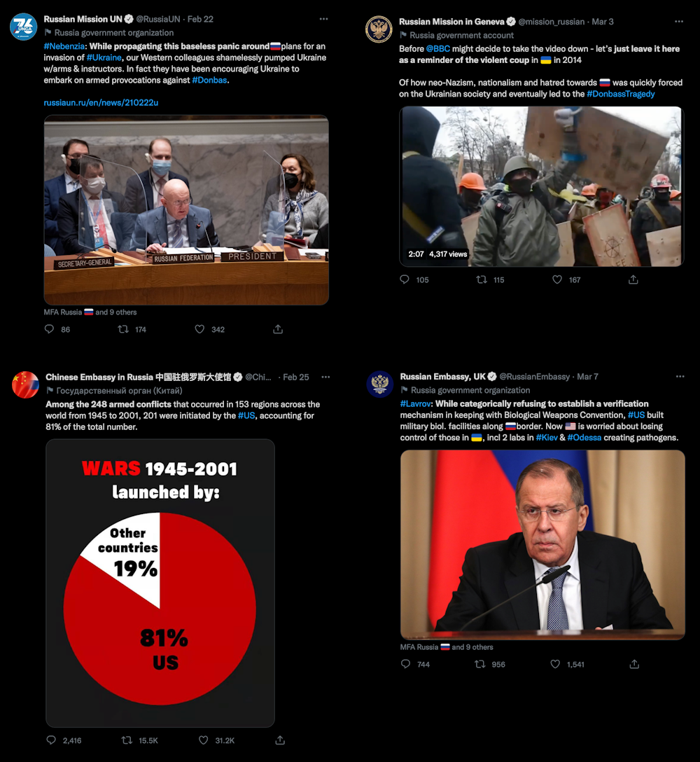The image size is (700, 762).
Task: Reply to the Russian Embassy, UK tweet
Action: point(405,664)
